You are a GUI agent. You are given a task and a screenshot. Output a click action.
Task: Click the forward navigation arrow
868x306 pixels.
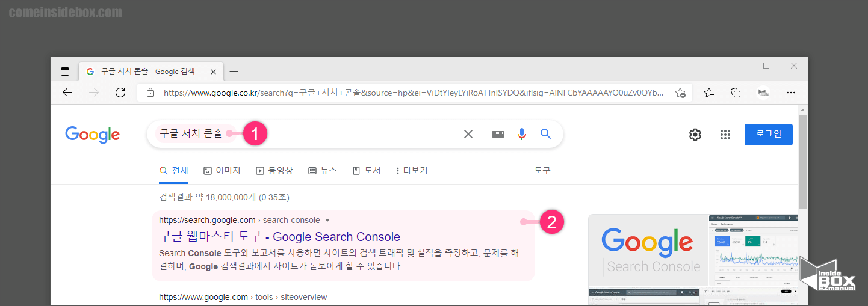click(94, 93)
